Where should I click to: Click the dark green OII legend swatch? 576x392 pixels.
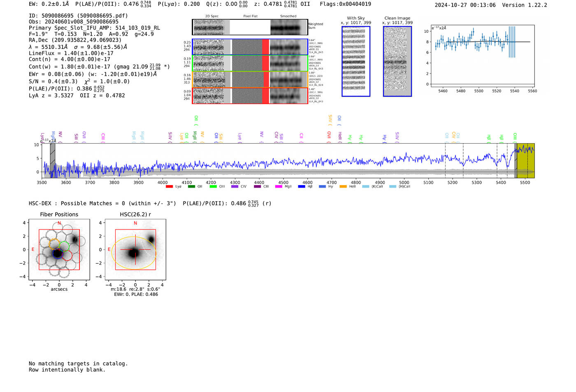191,187
